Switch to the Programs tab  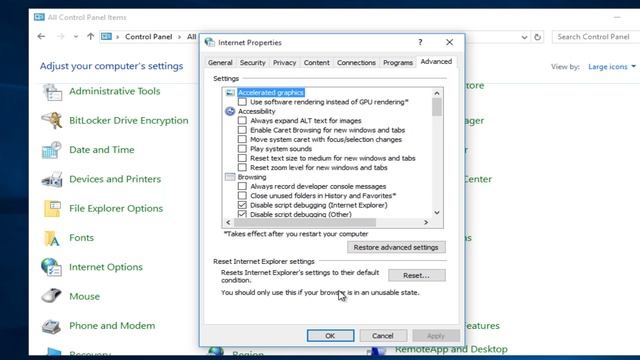(x=398, y=62)
